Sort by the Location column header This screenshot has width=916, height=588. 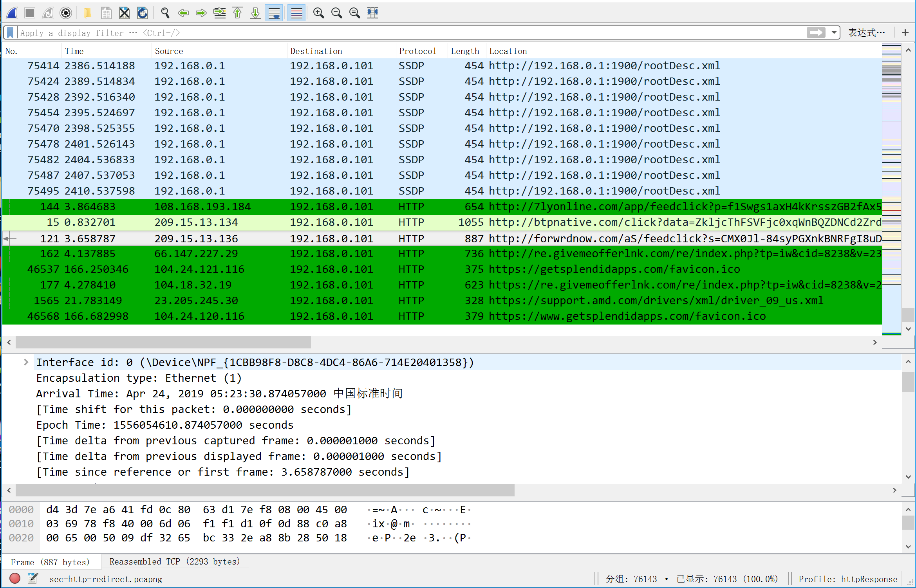coord(683,51)
